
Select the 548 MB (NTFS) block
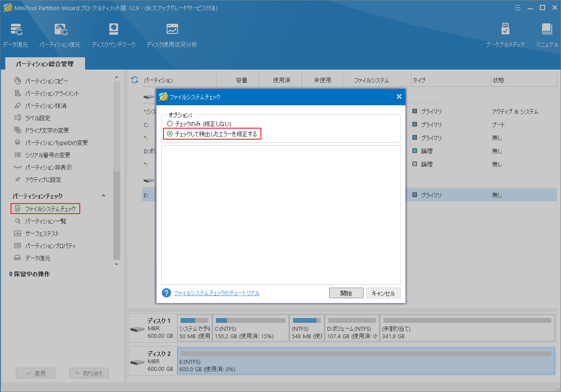[307, 328]
